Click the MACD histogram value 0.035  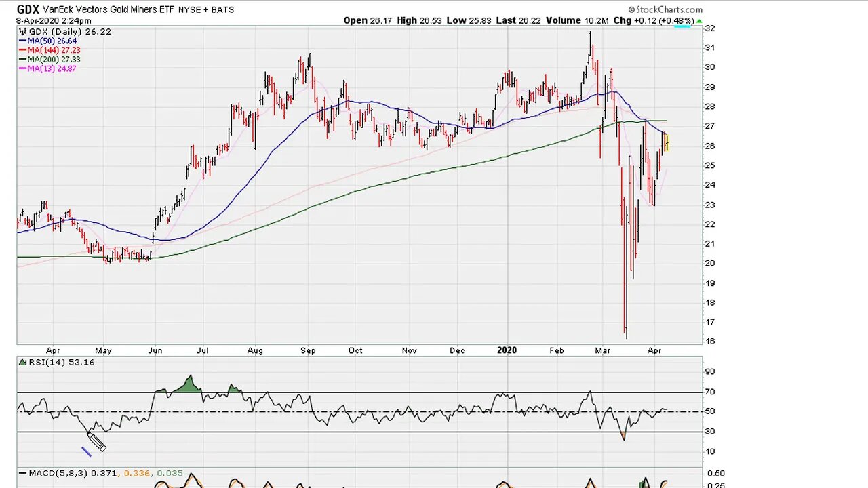(x=170, y=473)
